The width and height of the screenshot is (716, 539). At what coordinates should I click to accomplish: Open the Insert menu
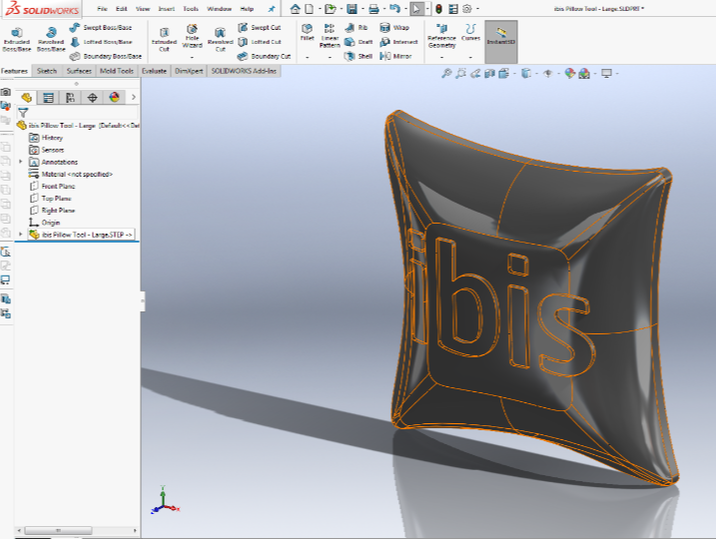click(166, 9)
